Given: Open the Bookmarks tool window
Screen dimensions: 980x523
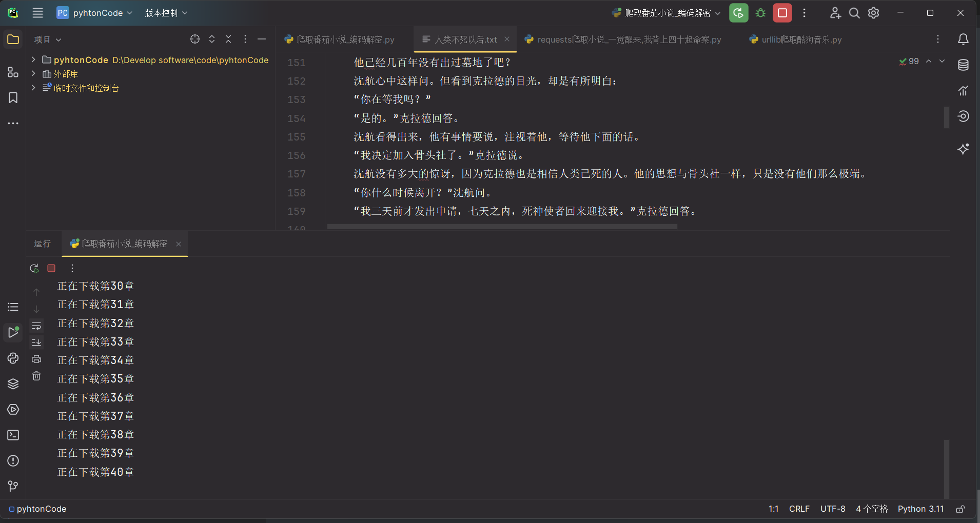Looking at the screenshot, I should pos(13,97).
